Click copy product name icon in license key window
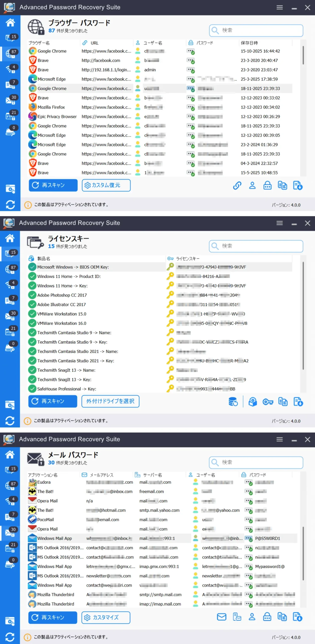 tap(253, 401)
